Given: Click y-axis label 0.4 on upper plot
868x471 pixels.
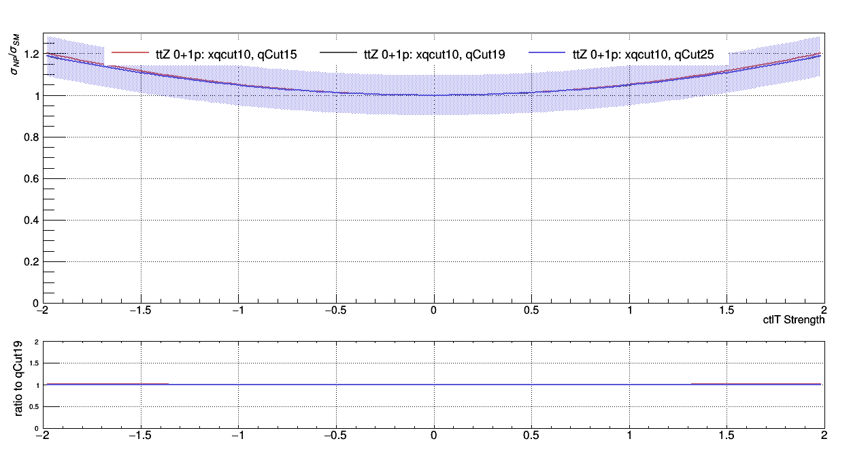Looking at the screenshot, I should (32, 220).
